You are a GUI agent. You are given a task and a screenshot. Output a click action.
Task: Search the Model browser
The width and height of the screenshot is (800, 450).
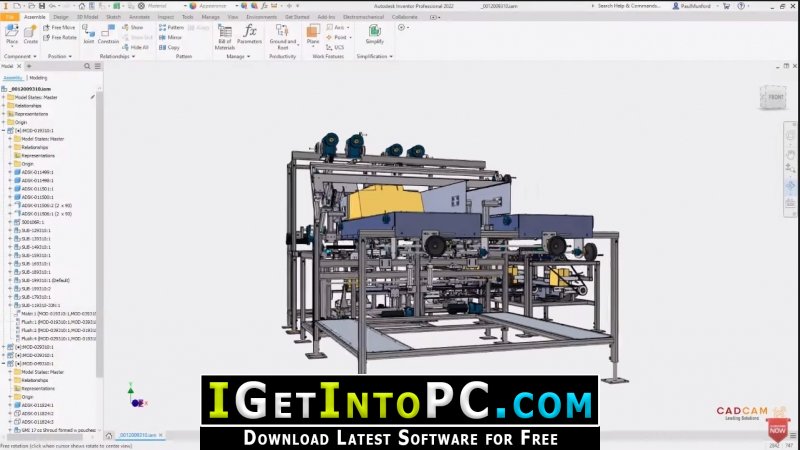tap(87, 66)
